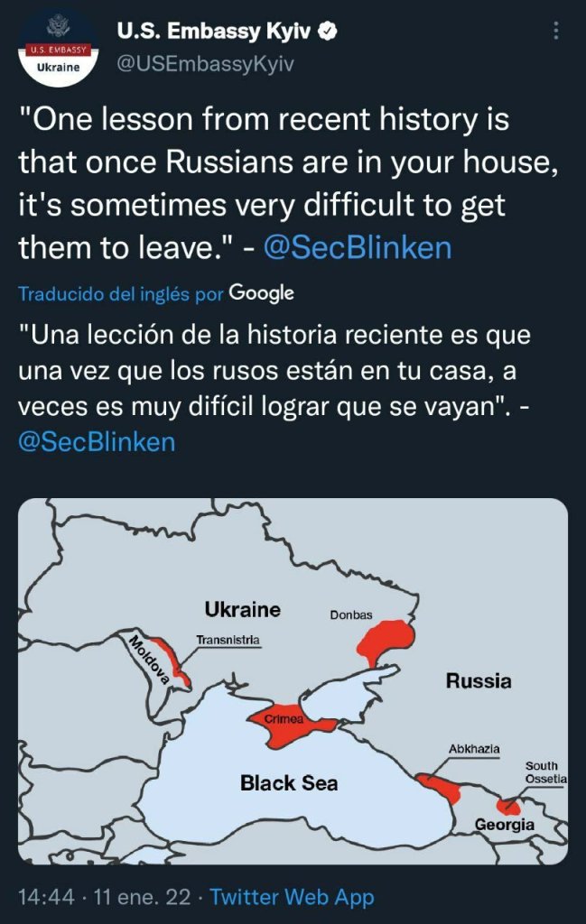Click the Transnistria label on the map

(x=228, y=640)
